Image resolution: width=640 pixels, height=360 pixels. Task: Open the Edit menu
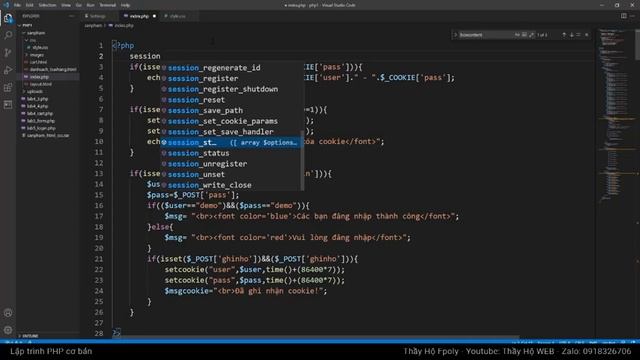click(29, 5)
